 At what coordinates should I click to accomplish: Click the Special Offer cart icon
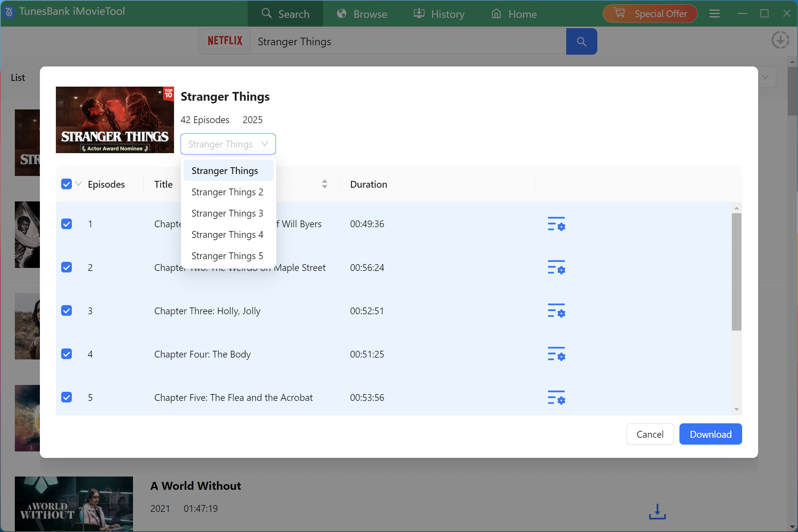(x=619, y=13)
